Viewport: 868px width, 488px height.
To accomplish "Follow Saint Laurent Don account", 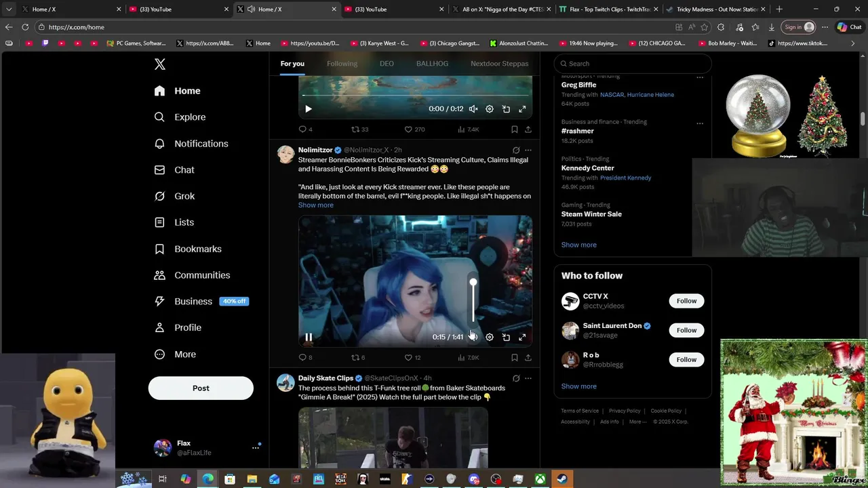I will coord(686,330).
